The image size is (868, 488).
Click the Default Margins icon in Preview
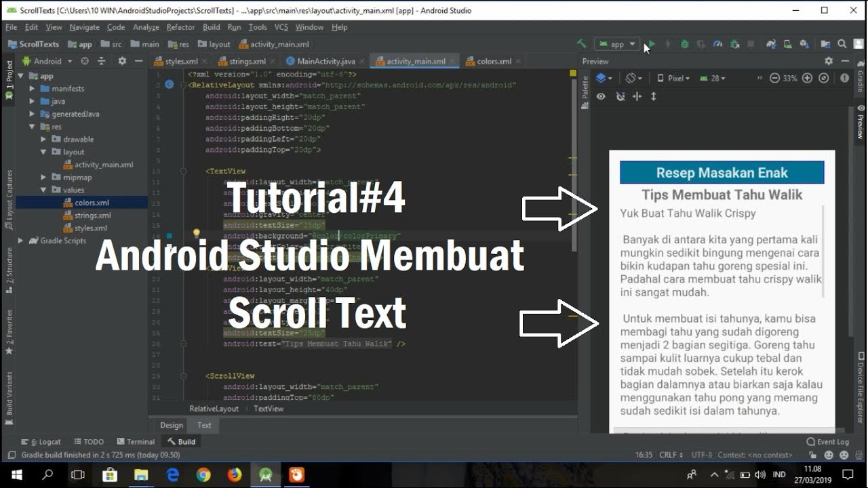click(637, 96)
